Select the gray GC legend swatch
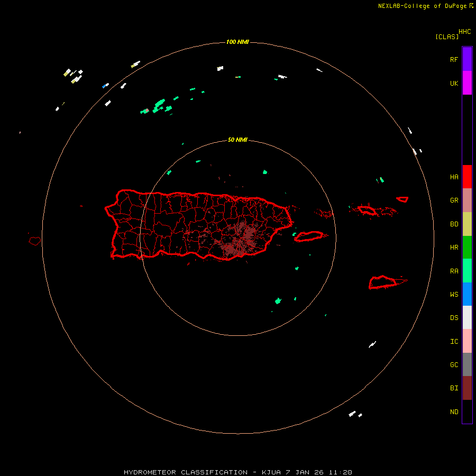The width and height of the screenshot is (476, 476). click(467, 364)
